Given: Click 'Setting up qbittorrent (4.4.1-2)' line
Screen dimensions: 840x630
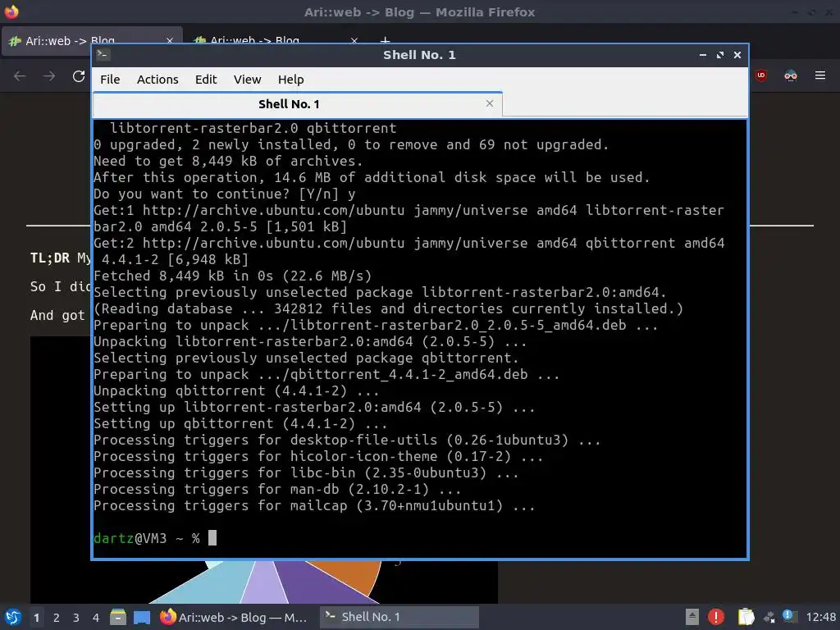Looking at the screenshot, I should click(x=240, y=424).
